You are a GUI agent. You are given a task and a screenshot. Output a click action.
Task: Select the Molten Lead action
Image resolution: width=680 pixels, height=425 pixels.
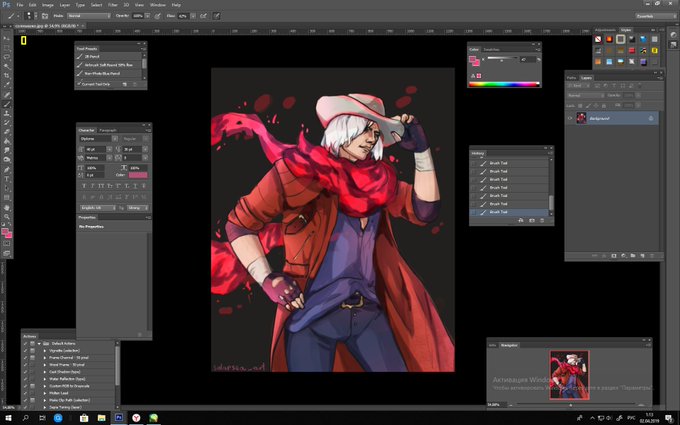[x=57, y=393]
